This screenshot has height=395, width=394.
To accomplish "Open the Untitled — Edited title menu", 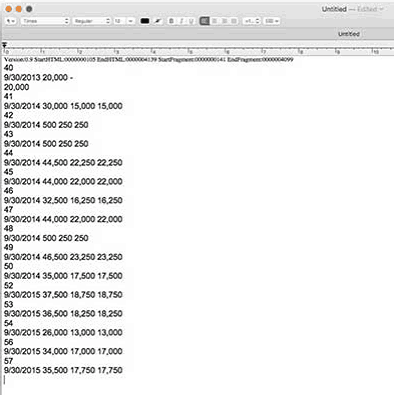I will 353,9.
